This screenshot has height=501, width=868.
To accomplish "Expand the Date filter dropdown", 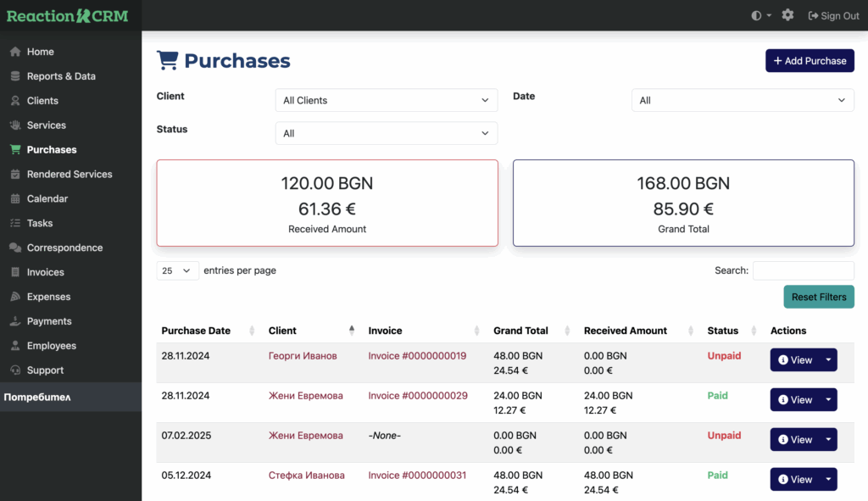I will click(743, 100).
